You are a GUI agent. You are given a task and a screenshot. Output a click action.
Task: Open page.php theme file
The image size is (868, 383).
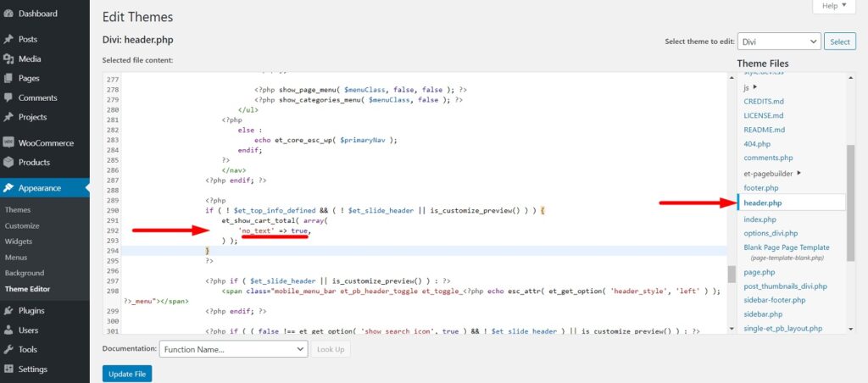pyautogui.click(x=759, y=272)
